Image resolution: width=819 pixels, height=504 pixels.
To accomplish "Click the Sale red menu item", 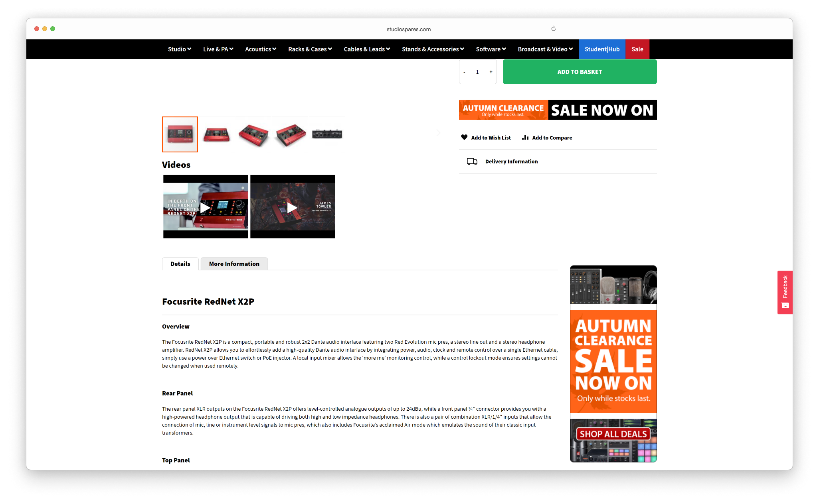I will point(637,49).
